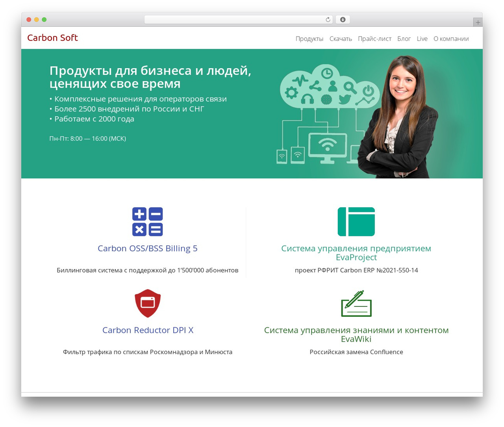
Task: Click the working hours 'Пн-Пт: 8:00 — 16:00 (МСК)'
Action: point(88,139)
